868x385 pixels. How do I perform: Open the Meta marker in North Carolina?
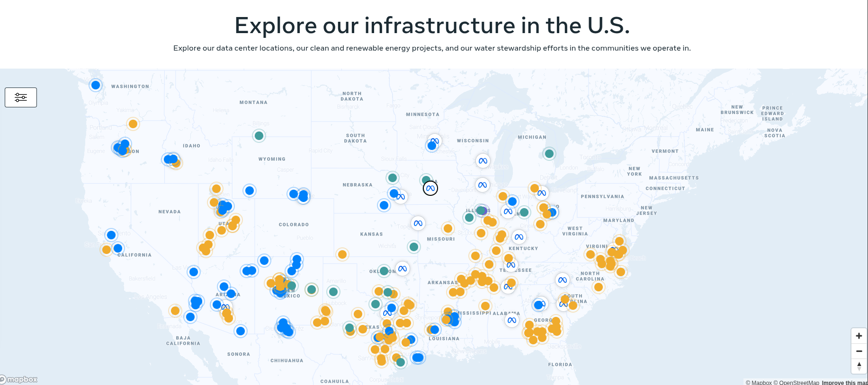pyautogui.click(x=562, y=280)
